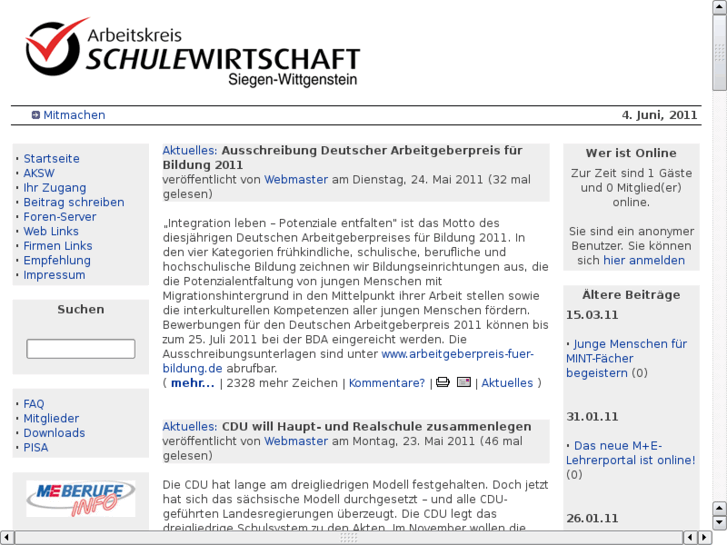The height and width of the screenshot is (545, 727).
Task: Open the Foren-Server link
Action: tap(60, 217)
